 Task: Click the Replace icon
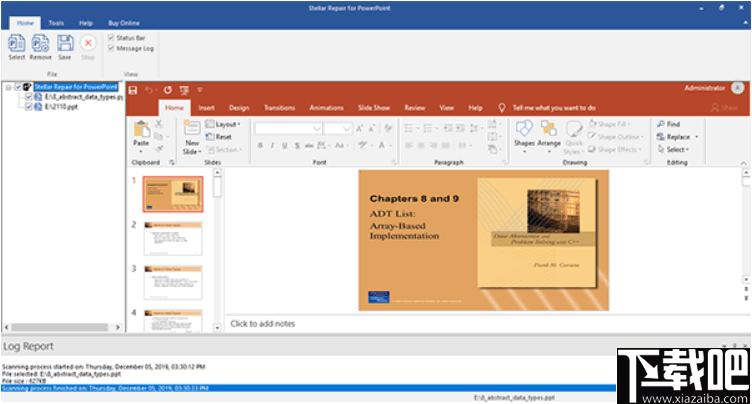pos(661,137)
